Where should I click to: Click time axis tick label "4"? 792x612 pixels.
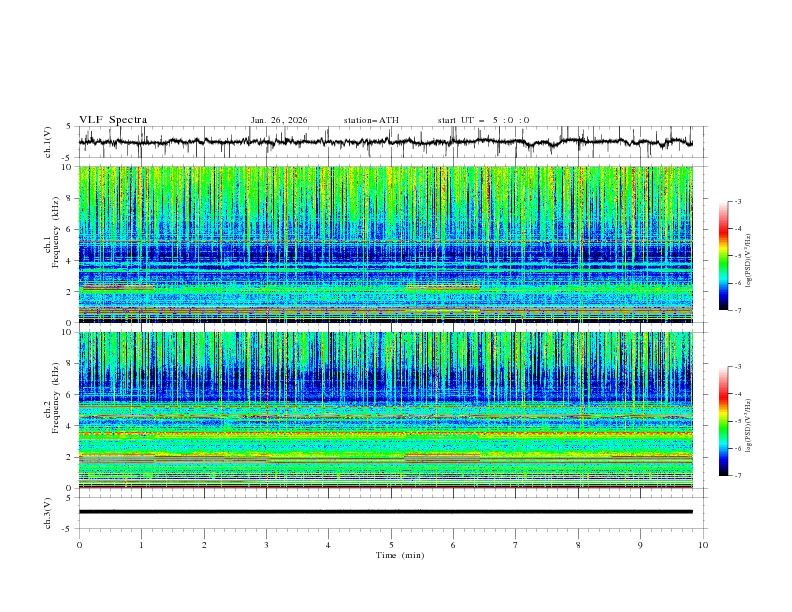tap(329, 545)
